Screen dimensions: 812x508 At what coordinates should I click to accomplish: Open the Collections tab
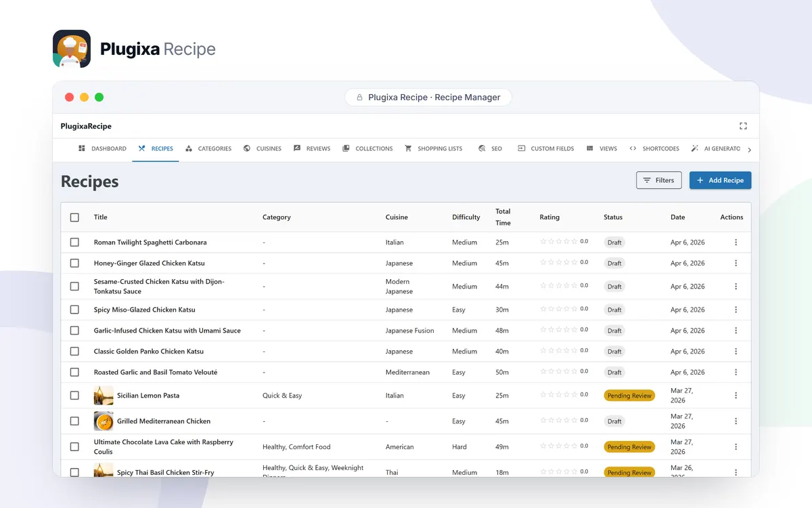point(367,148)
